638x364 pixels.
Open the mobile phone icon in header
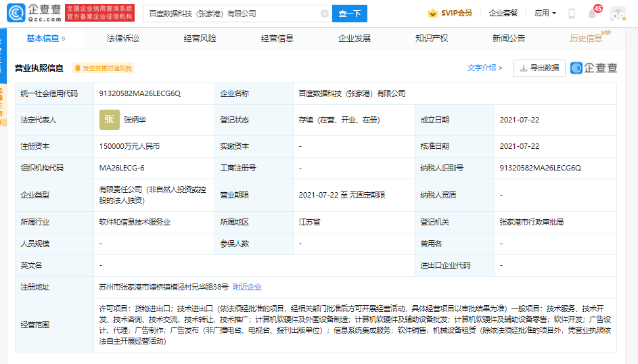[571, 14]
